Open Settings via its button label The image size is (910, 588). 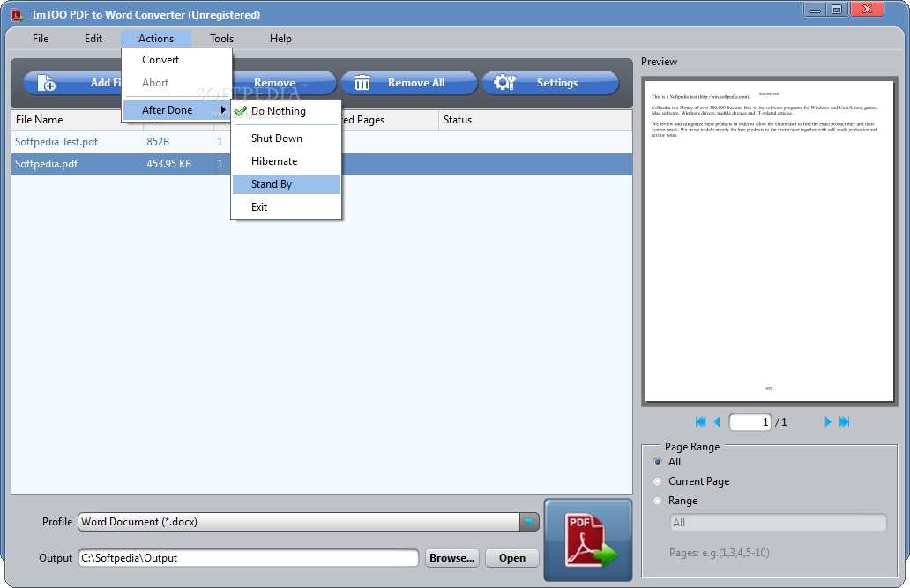coord(557,83)
